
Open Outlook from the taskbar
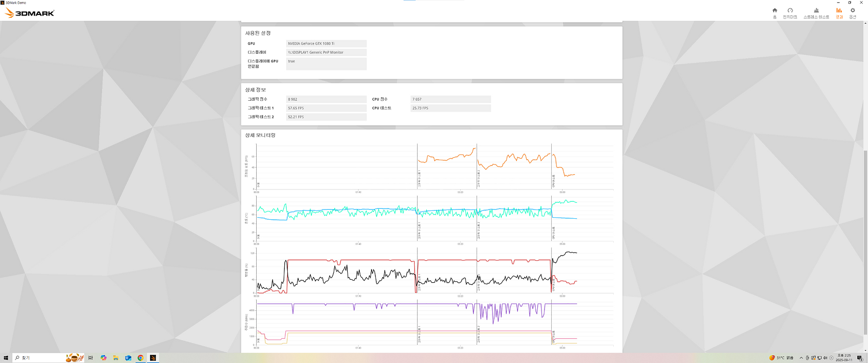tap(128, 358)
